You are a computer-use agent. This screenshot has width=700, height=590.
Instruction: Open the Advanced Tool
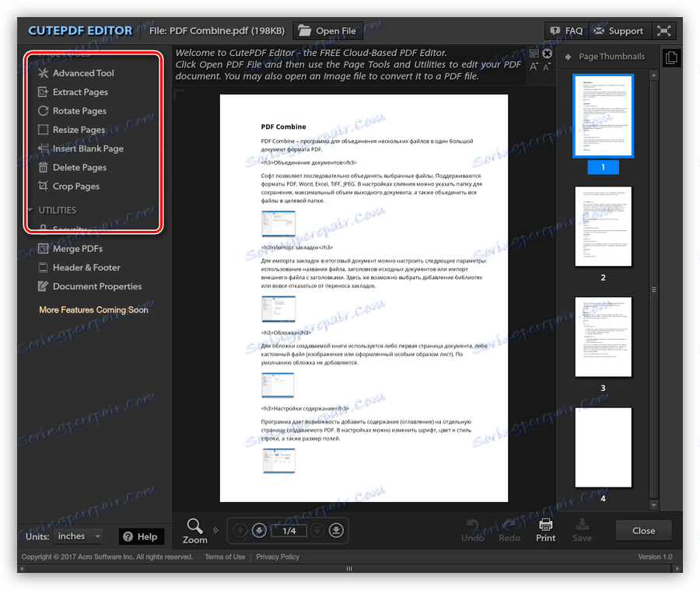tap(76, 73)
